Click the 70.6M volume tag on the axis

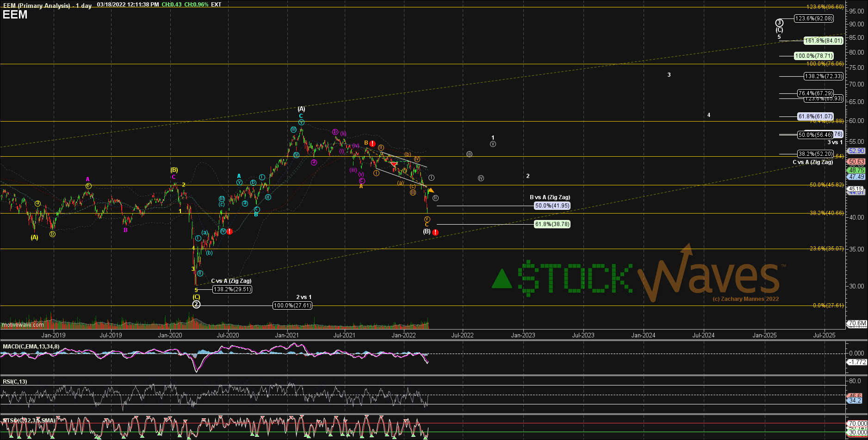[857, 324]
